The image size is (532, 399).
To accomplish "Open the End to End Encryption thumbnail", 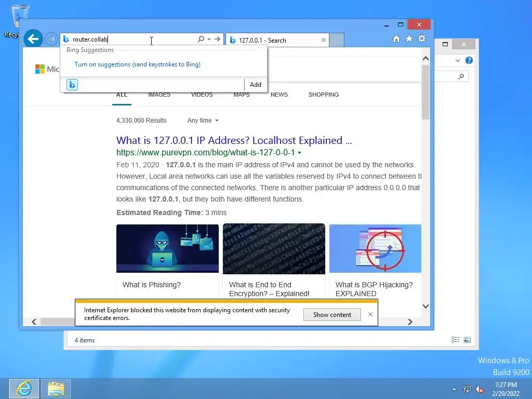I will point(274,249).
